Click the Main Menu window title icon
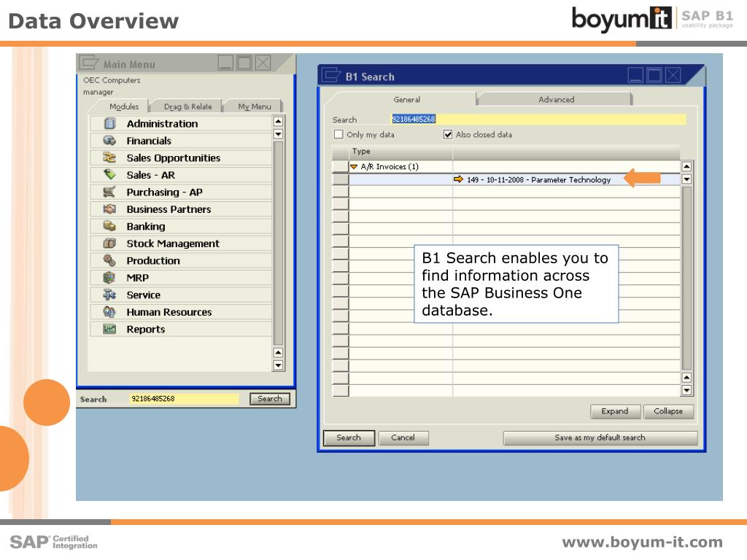Viewport: 747px width, 560px height. 89,63
